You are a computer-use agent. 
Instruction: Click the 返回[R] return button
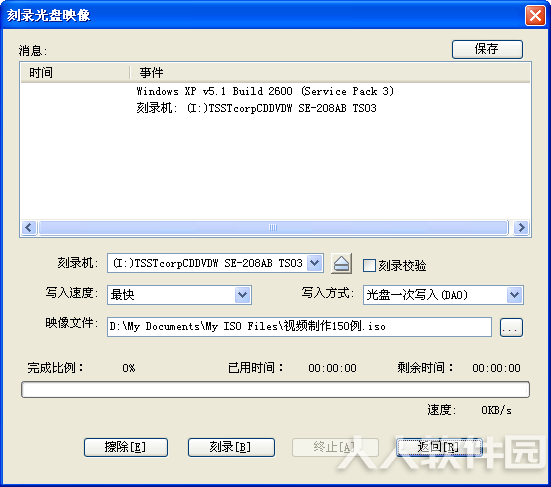pyautogui.click(x=439, y=447)
